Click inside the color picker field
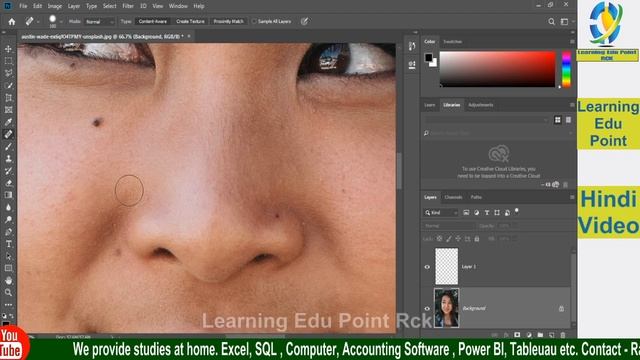 pos(498,69)
